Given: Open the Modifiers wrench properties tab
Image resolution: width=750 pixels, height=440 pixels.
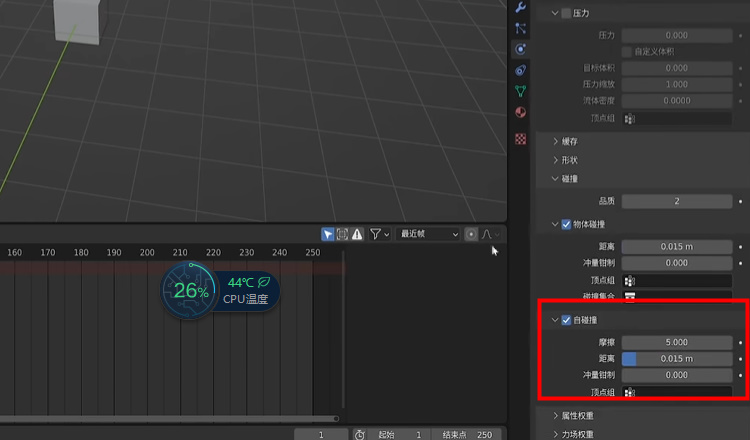Looking at the screenshot, I should [520, 7].
